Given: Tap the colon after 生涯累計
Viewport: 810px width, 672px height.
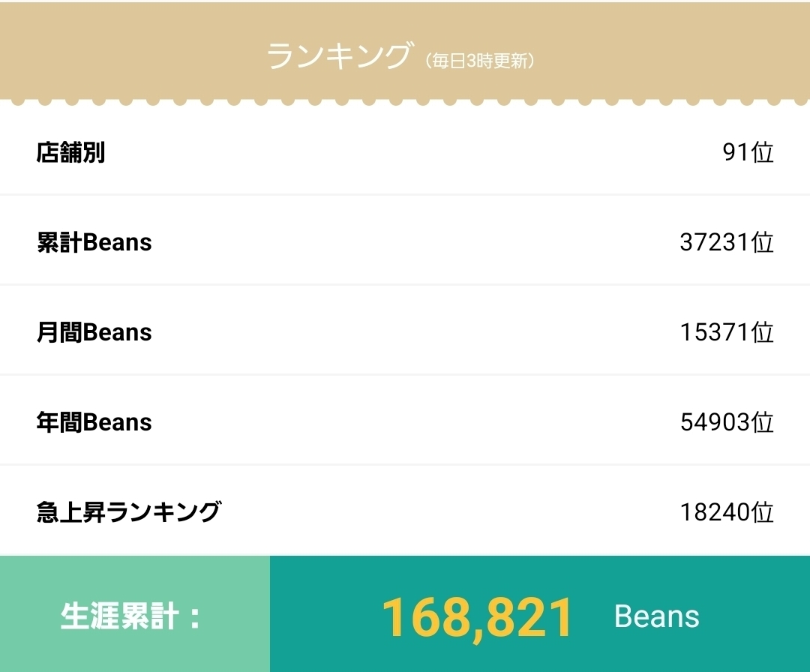Looking at the screenshot, I should [x=193, y=618].
